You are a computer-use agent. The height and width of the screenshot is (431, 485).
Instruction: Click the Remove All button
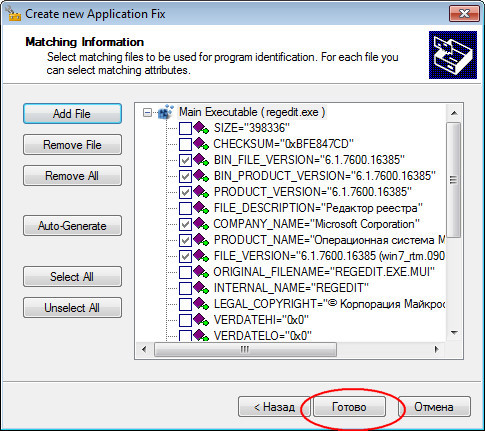click(x=72, y=176)
